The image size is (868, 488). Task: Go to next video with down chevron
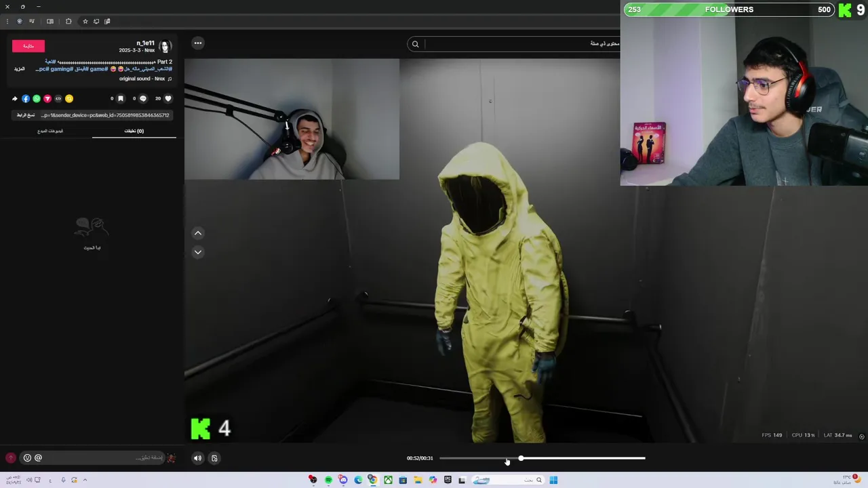click(198, 251)
